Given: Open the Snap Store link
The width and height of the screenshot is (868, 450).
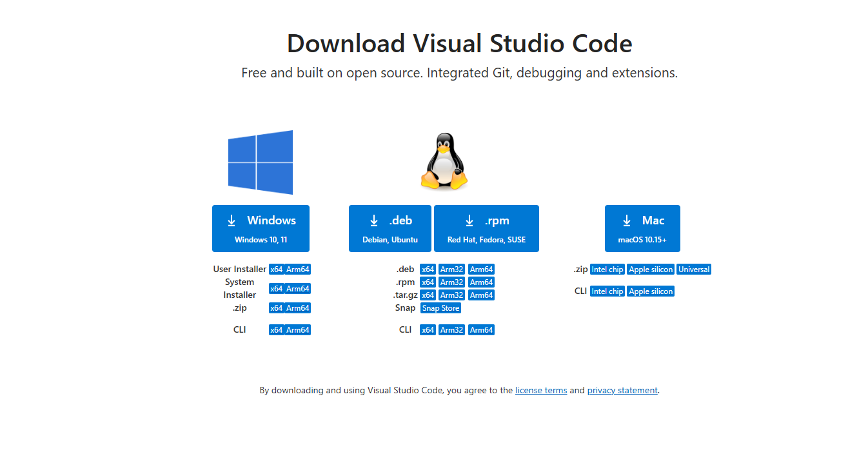Looking at the screenshot, I should 440,308.
